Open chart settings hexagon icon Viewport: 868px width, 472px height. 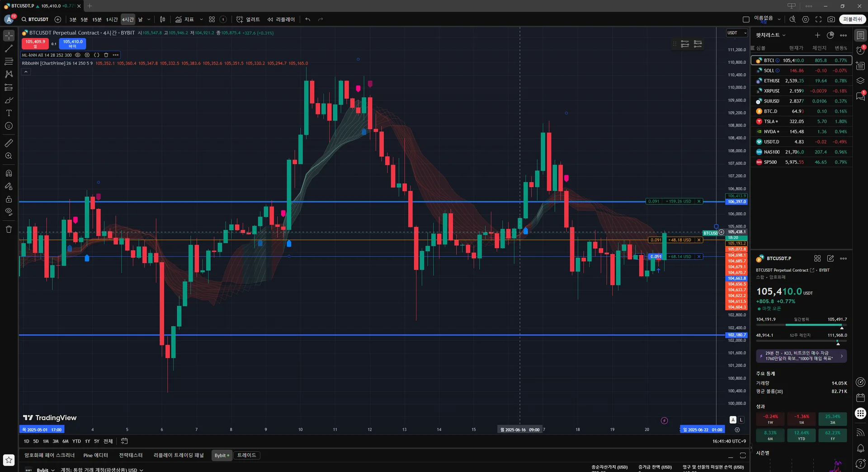click(806, 19)
